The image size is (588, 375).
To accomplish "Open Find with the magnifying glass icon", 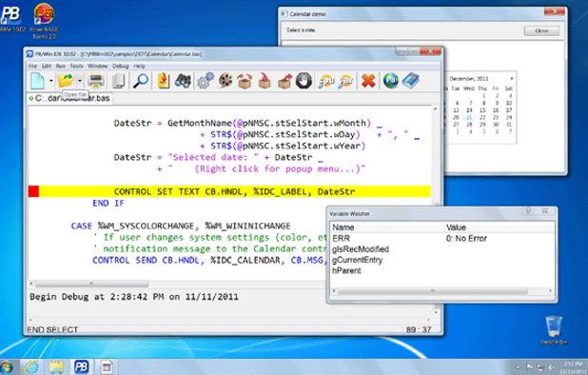I will [141, 81].
